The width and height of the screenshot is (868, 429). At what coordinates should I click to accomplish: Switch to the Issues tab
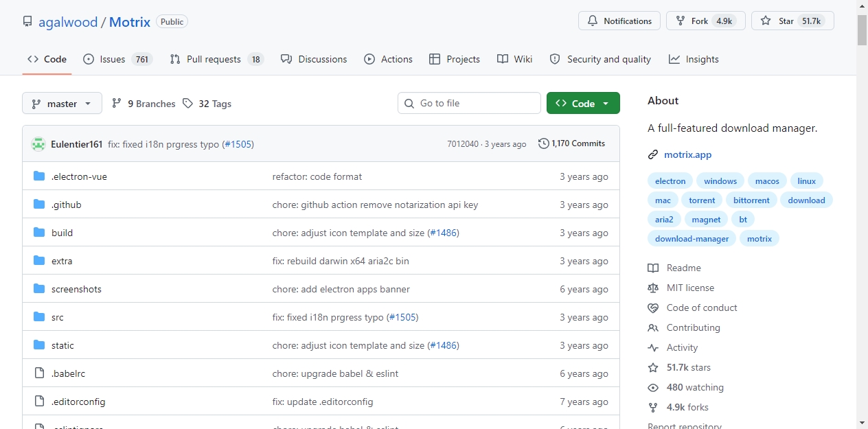pos(117,59)
